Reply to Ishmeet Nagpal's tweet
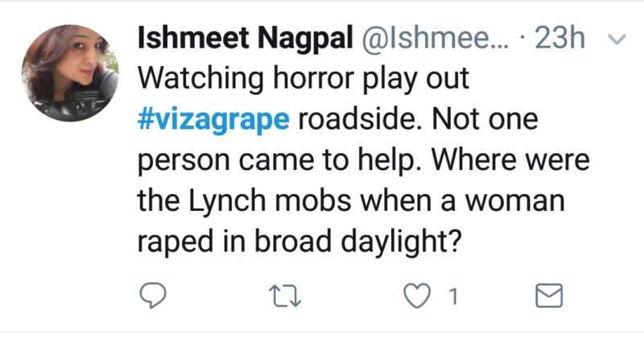 (153, 297)
